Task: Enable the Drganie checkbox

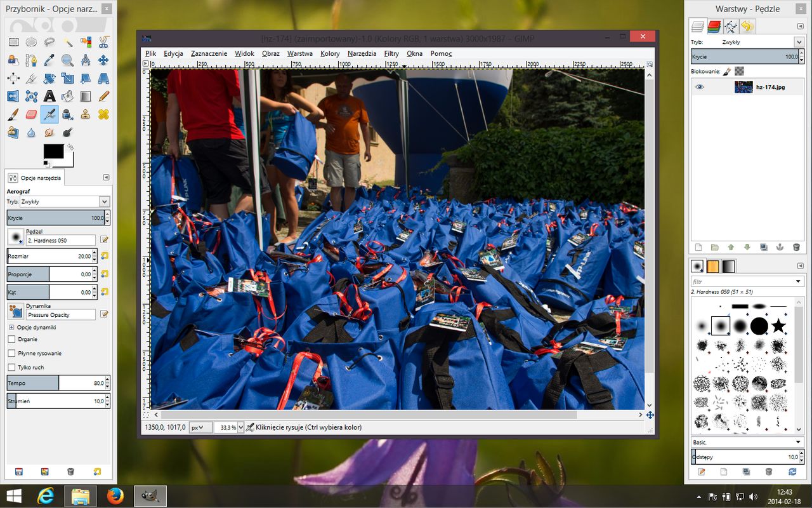Action: pos(11,339)
